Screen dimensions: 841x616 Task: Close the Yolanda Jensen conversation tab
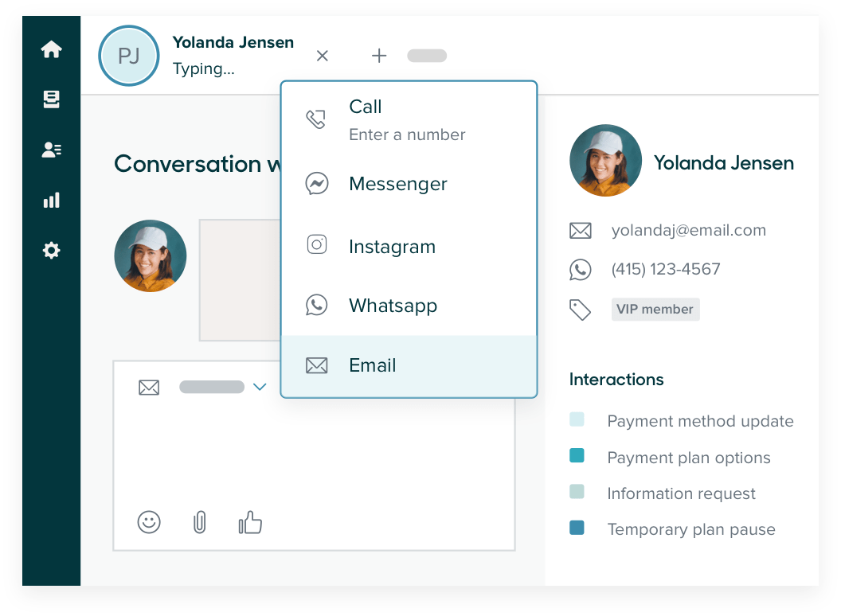pyautogui.click(x=323, y=56)
